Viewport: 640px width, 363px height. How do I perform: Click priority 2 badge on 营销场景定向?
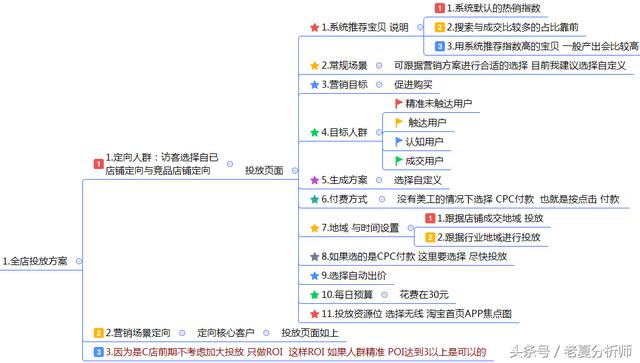point(98,333)
